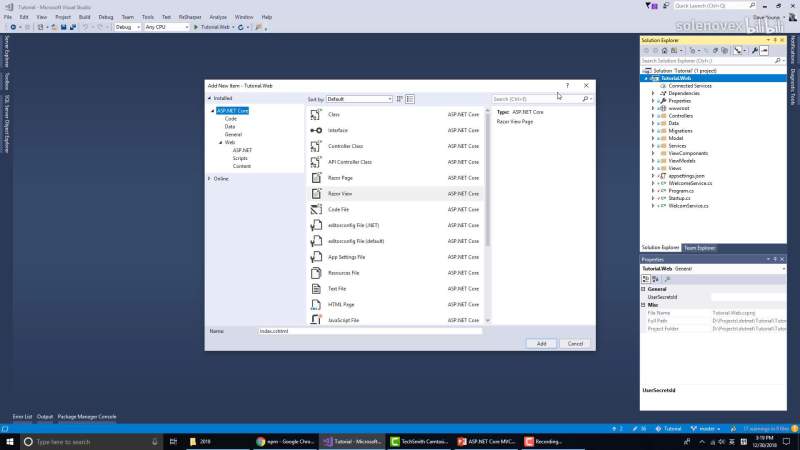Select the Code category in templates tree

(x=231, y=119)
